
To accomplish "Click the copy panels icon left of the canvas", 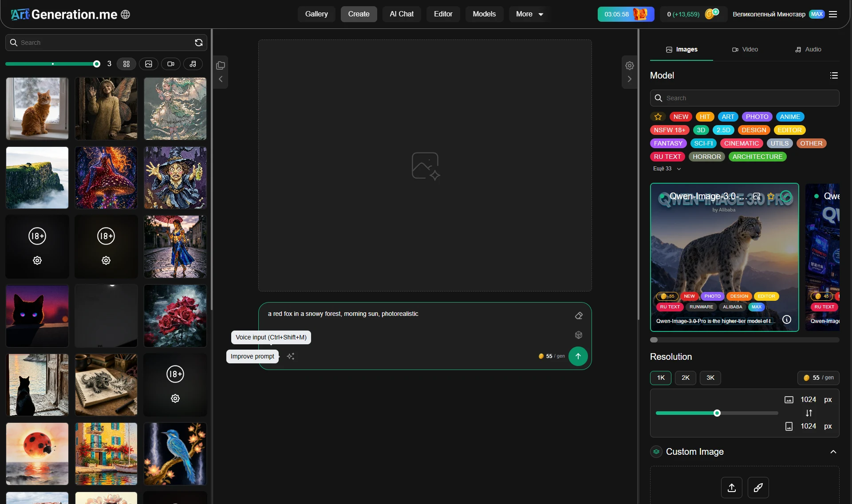I will [x=221, y=66].
